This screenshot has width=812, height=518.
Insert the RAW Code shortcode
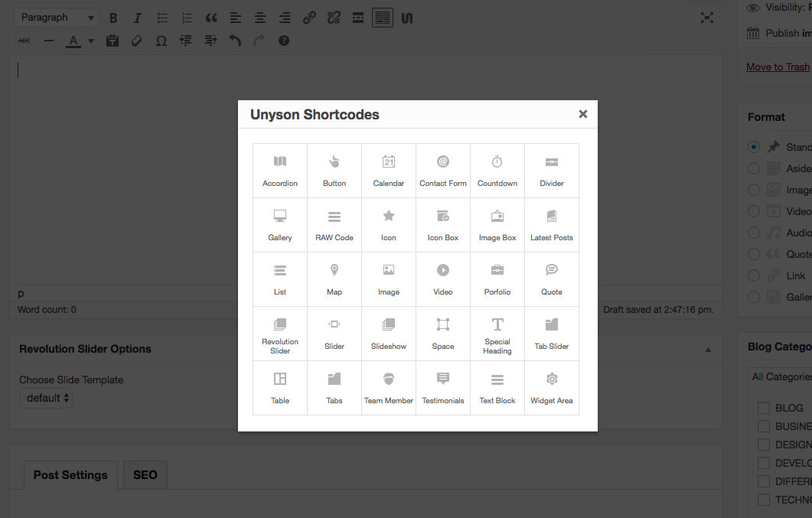(334, 225)
